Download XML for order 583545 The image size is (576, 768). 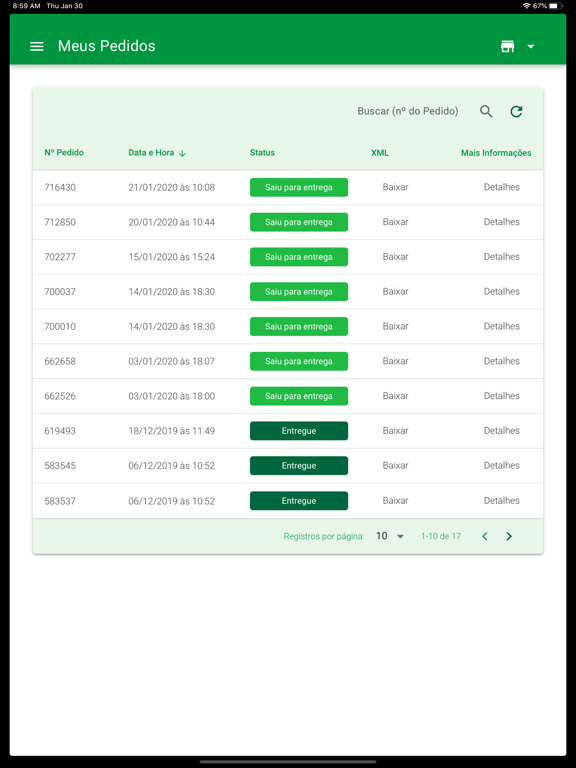tap(395, 465)
